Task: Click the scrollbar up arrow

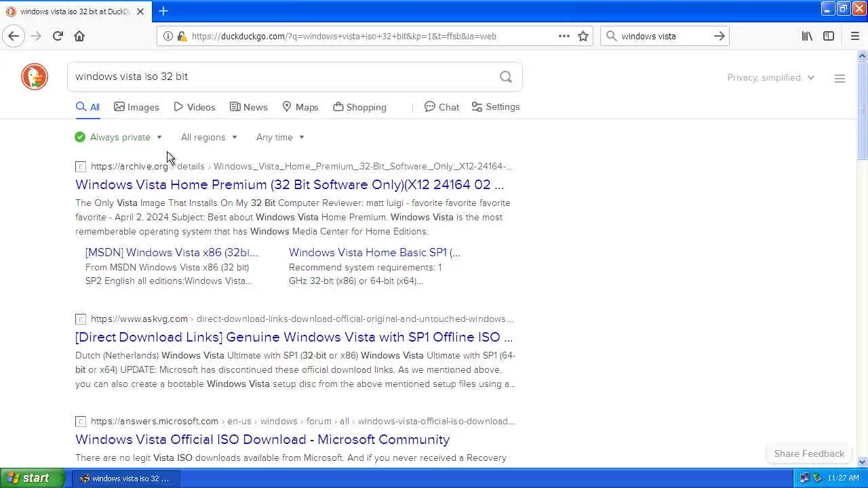Action: (862, 56)
